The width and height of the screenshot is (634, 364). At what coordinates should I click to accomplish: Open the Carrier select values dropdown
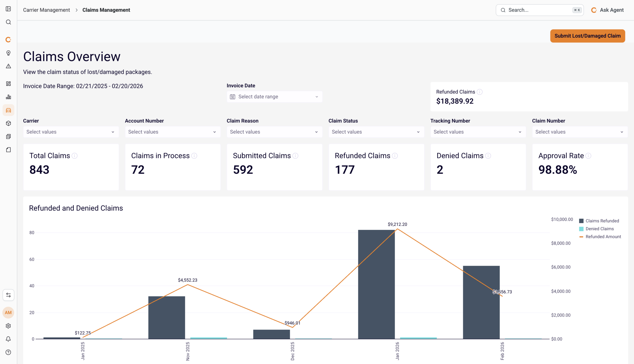click(x=71, y=132)
